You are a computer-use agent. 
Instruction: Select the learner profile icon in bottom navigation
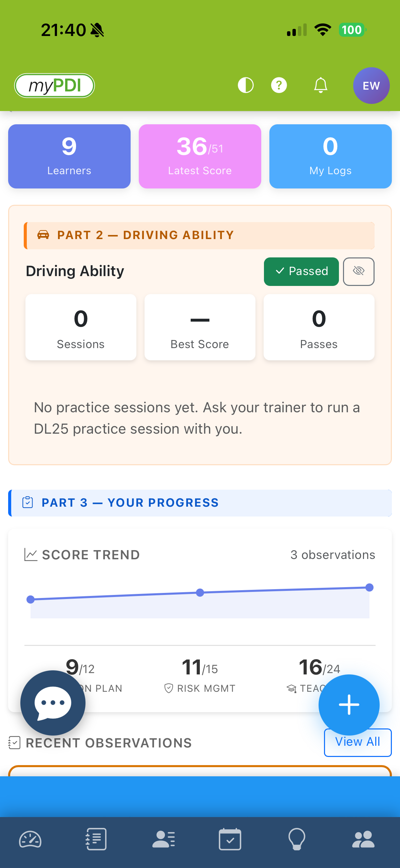(164, 839)
